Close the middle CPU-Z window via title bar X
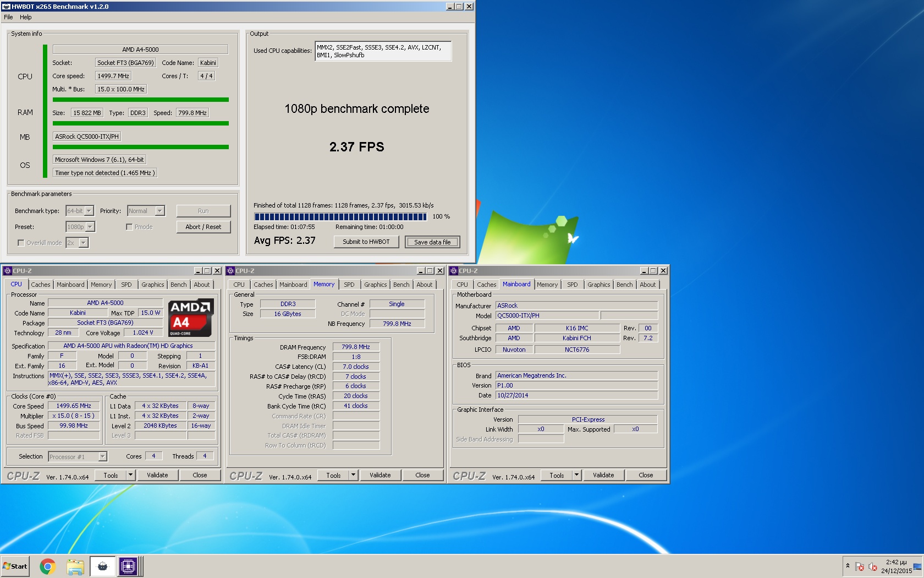Image resolution: width=924 pixels, height=578 pixels. tap(440, 271)
